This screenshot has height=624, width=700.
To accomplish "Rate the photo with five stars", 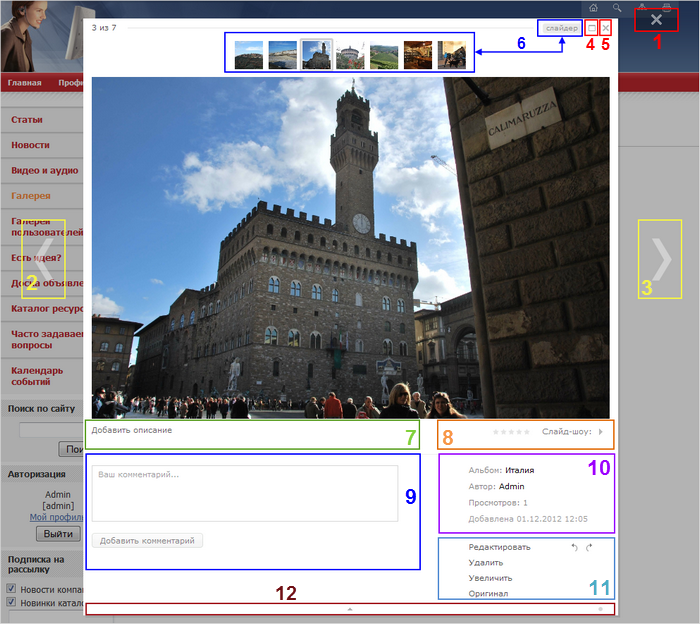I will pyautogui.click(x=527, y=432).
